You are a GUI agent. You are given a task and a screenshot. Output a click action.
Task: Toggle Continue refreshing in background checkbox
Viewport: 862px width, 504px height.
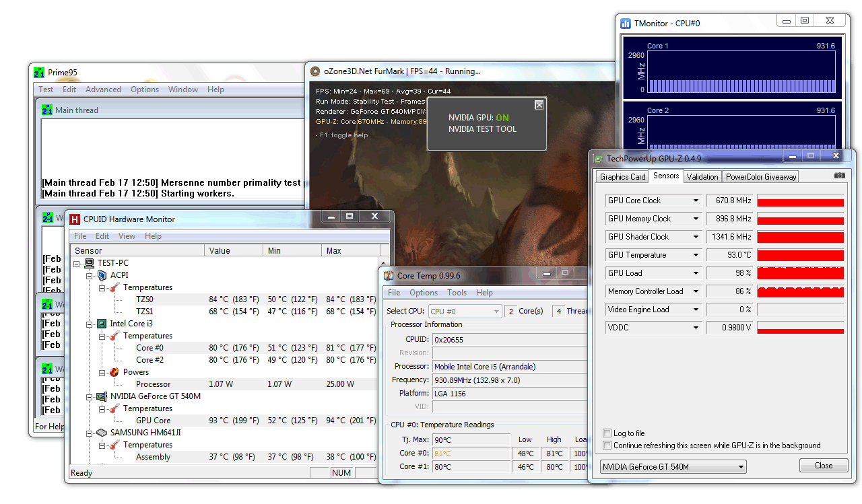pyautogui.click(x=607, y=445)
